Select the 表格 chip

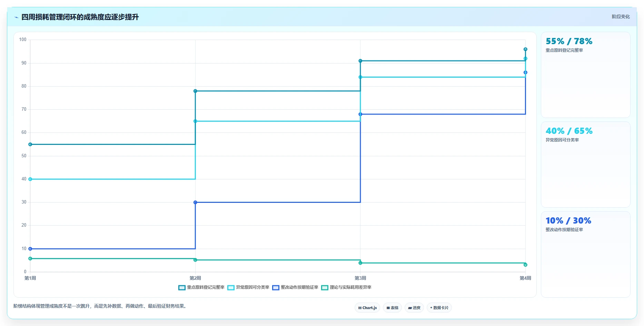tap(392, 308)
